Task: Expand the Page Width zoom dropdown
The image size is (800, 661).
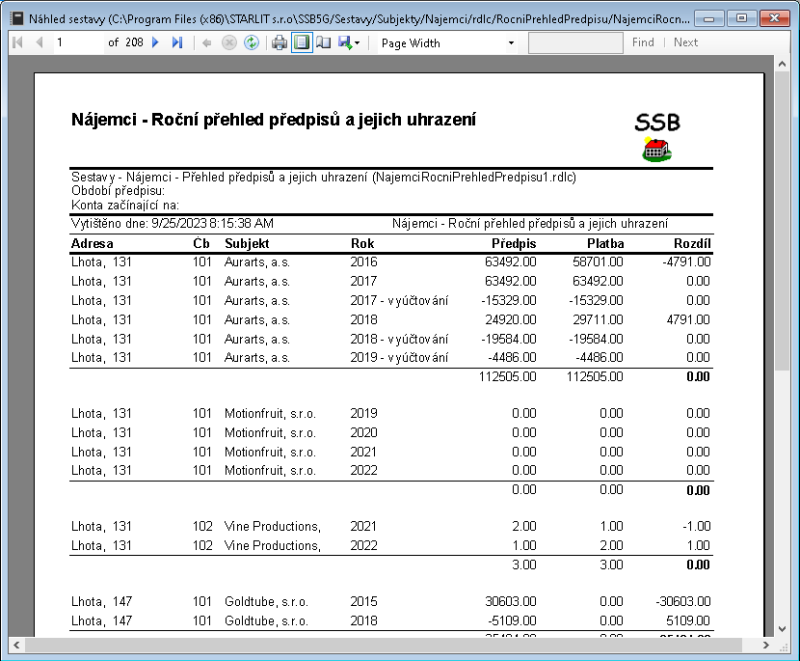Action: [511, 43]
